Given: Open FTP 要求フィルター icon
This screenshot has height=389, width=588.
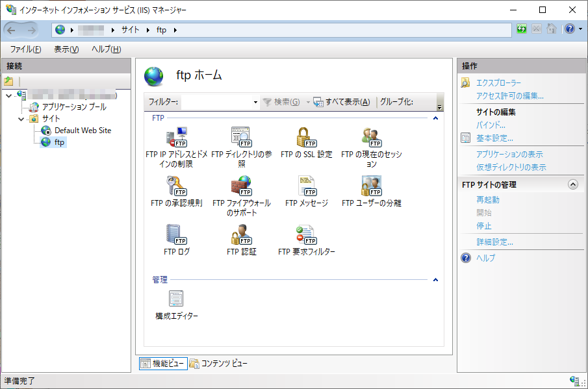Looking at the screenshot, I should click(307, 240).
